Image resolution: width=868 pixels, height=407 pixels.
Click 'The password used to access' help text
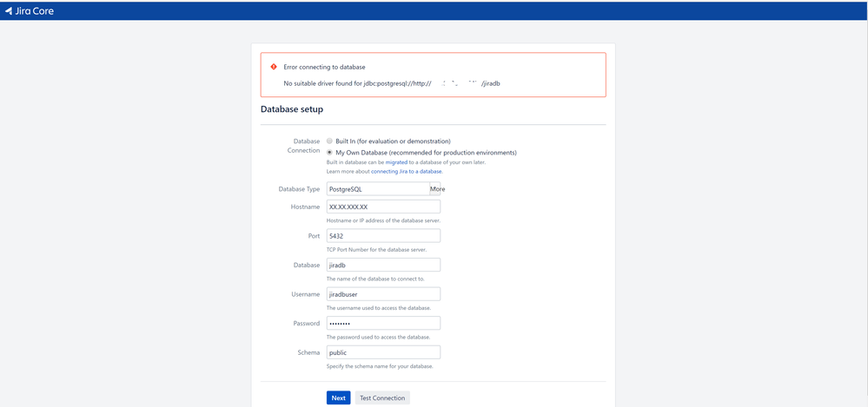378,337
